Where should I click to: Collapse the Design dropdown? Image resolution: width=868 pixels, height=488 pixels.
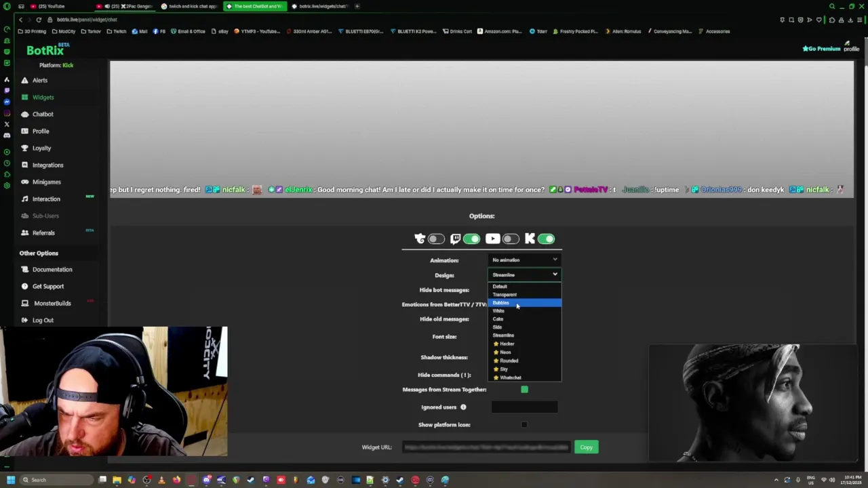pos(524,275)
